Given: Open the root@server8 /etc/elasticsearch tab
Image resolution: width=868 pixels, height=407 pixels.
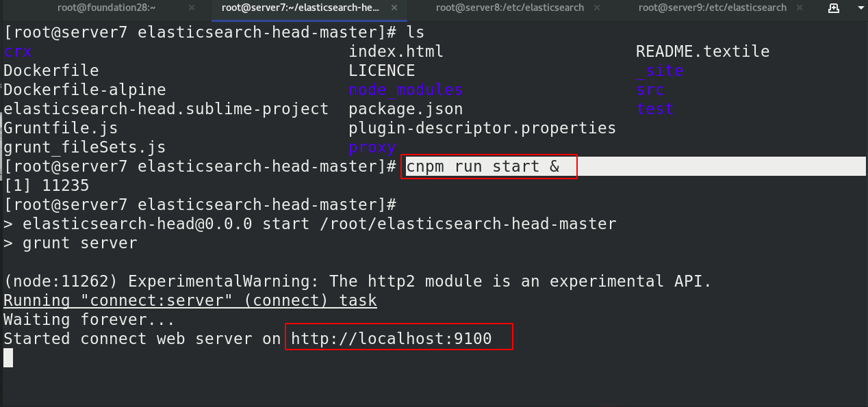Looking at the screenshot, I should [509, 8].
